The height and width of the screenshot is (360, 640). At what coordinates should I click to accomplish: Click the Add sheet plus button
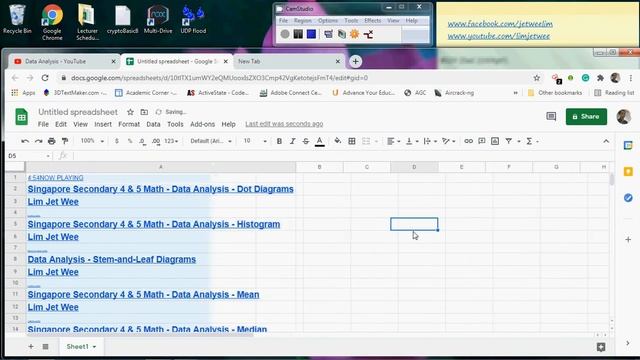[x=31, y=347]
